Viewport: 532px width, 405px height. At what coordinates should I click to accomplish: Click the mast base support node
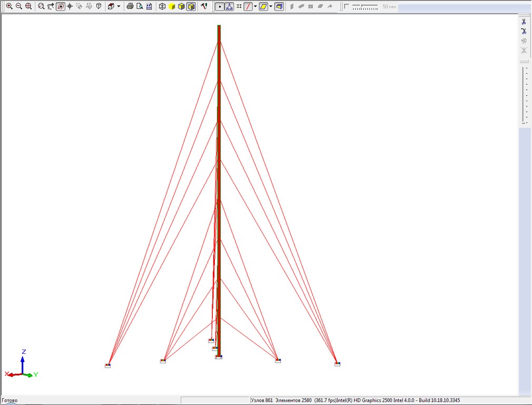pos(219,357)
